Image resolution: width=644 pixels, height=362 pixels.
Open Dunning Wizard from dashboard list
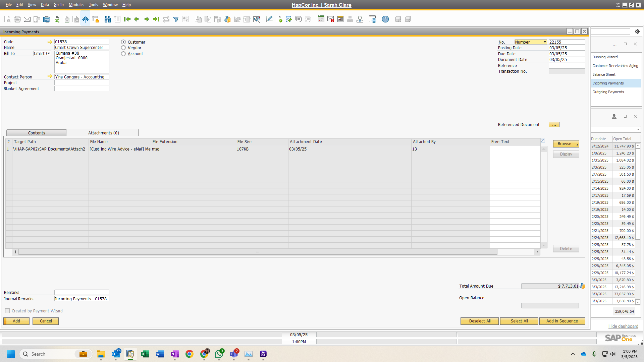(x=605, y=57)
